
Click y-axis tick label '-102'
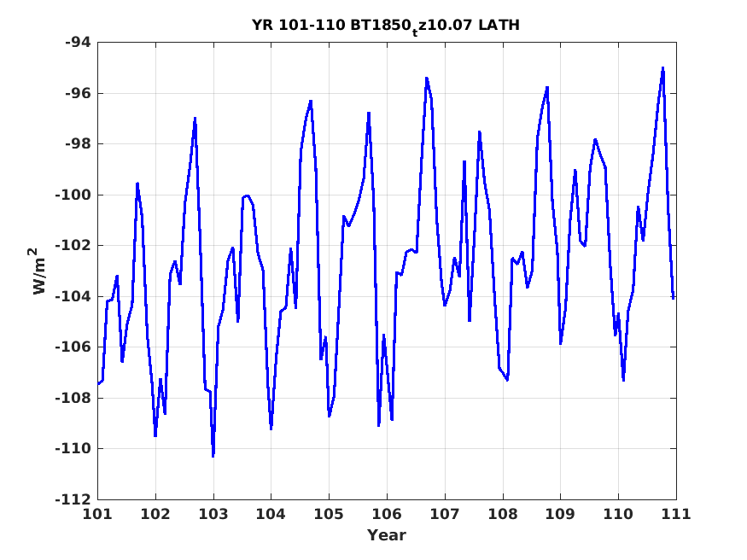(x=73, y=246)
